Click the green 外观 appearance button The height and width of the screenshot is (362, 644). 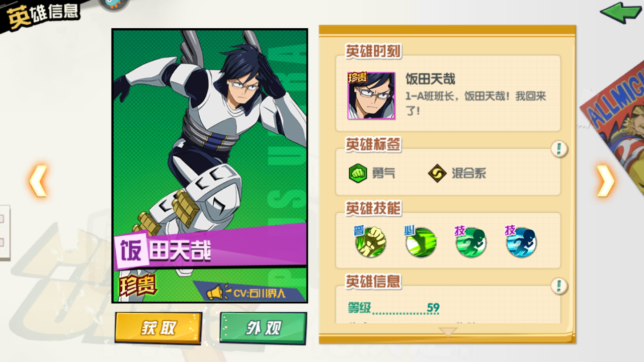tap(263, 328)
